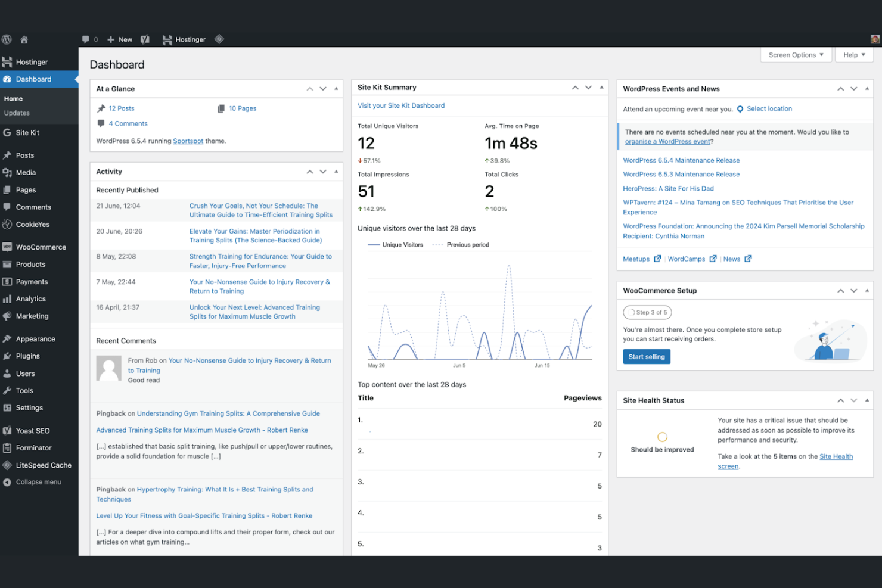Click the Pages icon in the sidebar
The width and height of the screenshot is (882, 588).
[7, 190]
